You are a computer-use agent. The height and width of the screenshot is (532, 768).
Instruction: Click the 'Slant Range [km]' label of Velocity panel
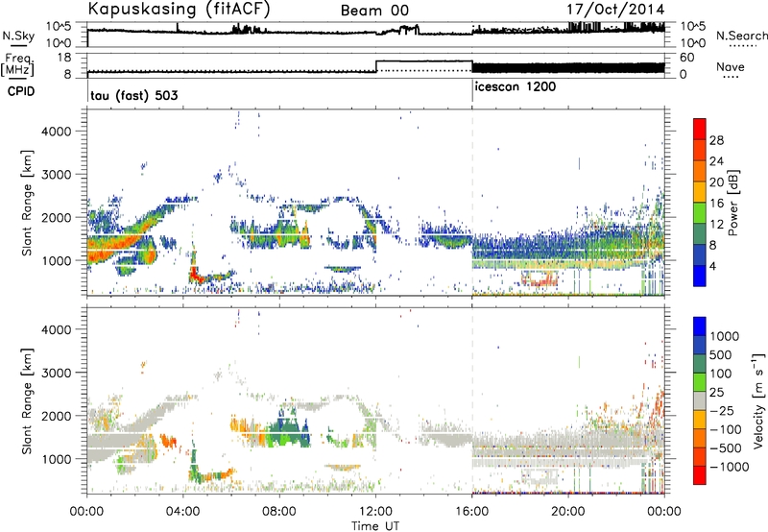(x=27, y=400)
